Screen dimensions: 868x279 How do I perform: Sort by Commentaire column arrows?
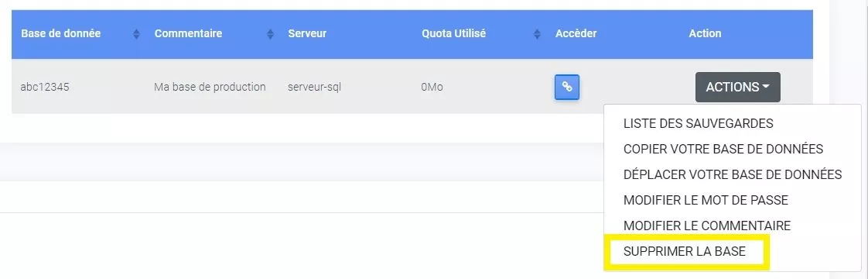270,34
